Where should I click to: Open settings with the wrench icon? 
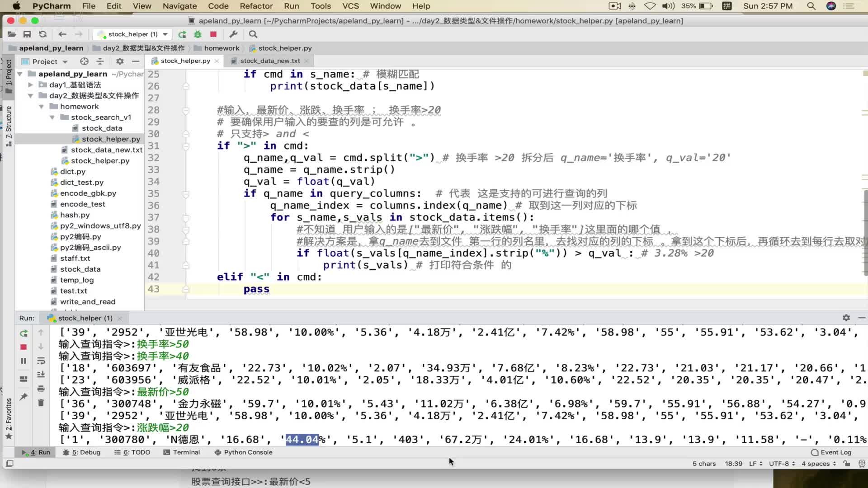233,34
